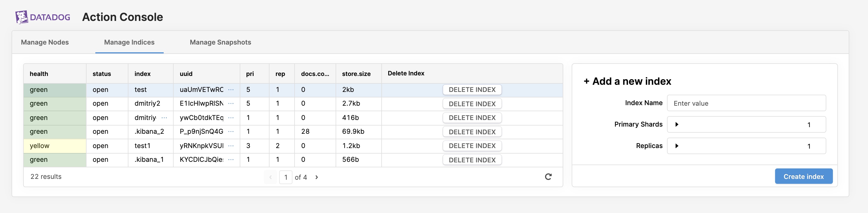Go to next page of results
The width and height of the screenshot is (868, 213).
coord(316,177)
